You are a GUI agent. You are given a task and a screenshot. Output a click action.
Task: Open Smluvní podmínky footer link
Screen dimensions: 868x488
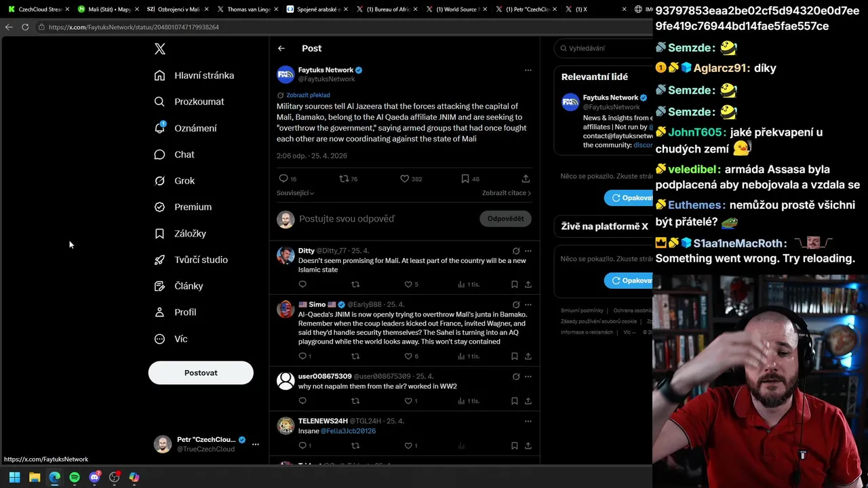tap(582, 310)
